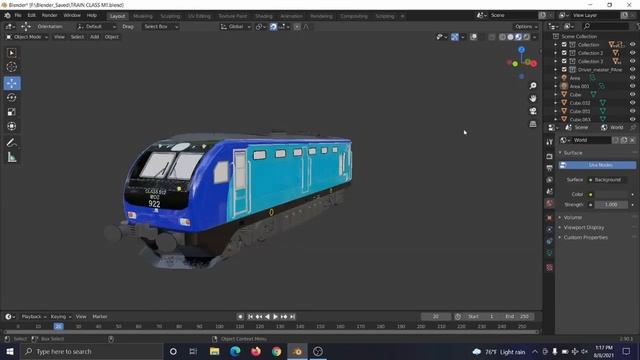640x360 pixels.
Task: Select the Cursor tool
Action: 11,67
